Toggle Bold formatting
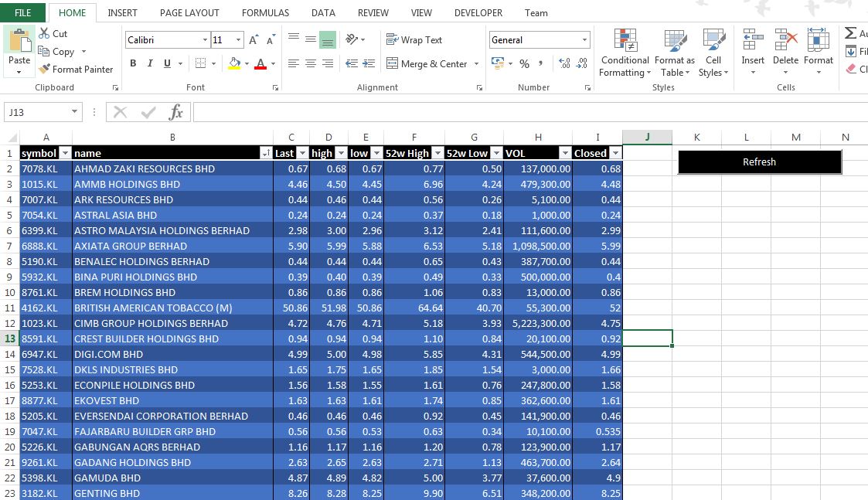 point(133,63)
